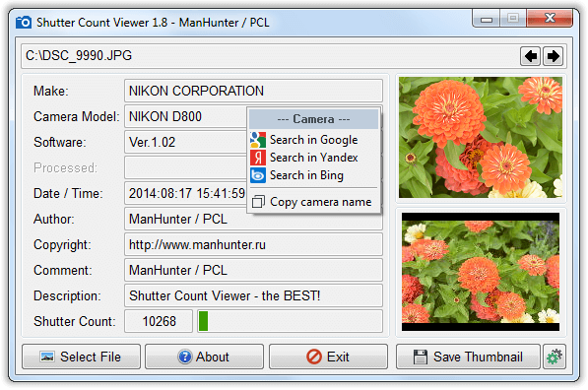
Task: Click the Copyright field with manhunter.ru URL
Action: pyautogui.click(x=253, y=244)
